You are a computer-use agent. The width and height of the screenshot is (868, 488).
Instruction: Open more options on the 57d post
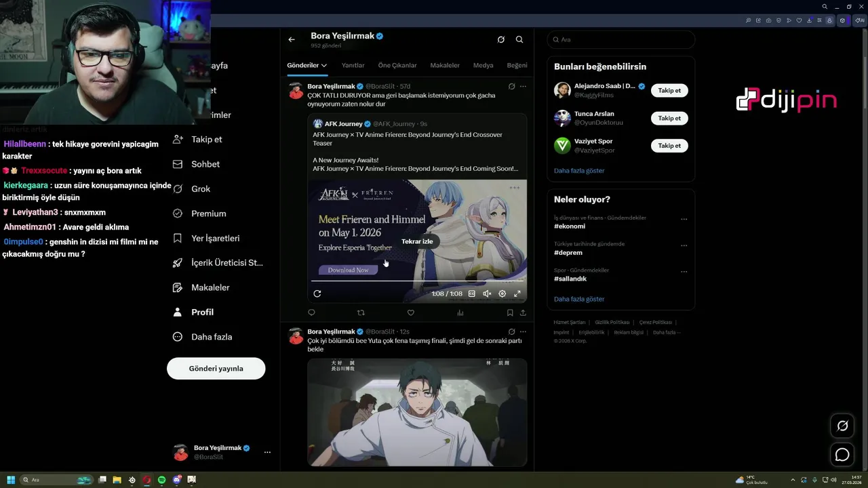[523, 87]
